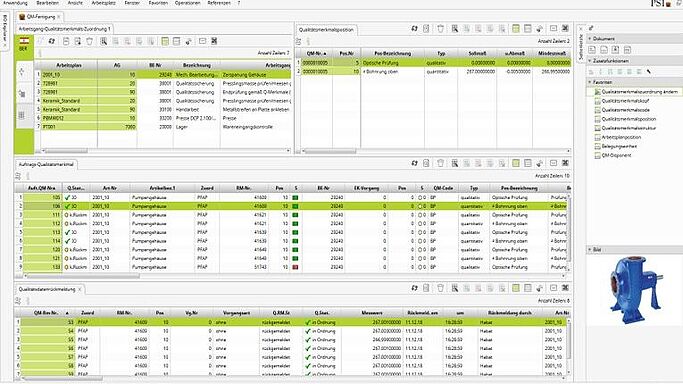Toggle form view in Qualitätsdatenrückmeldung toolbar
Viewport: 683px width, 384px height.
527,288
